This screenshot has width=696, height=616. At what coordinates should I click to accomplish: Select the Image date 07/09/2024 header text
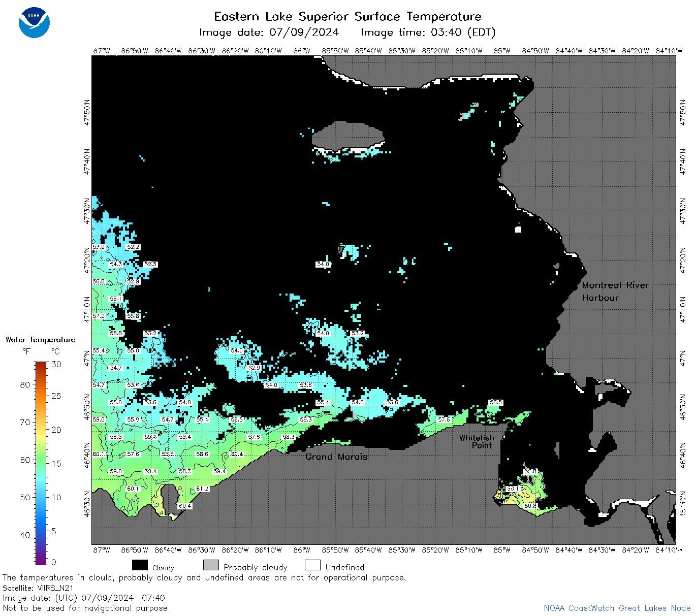269,33
